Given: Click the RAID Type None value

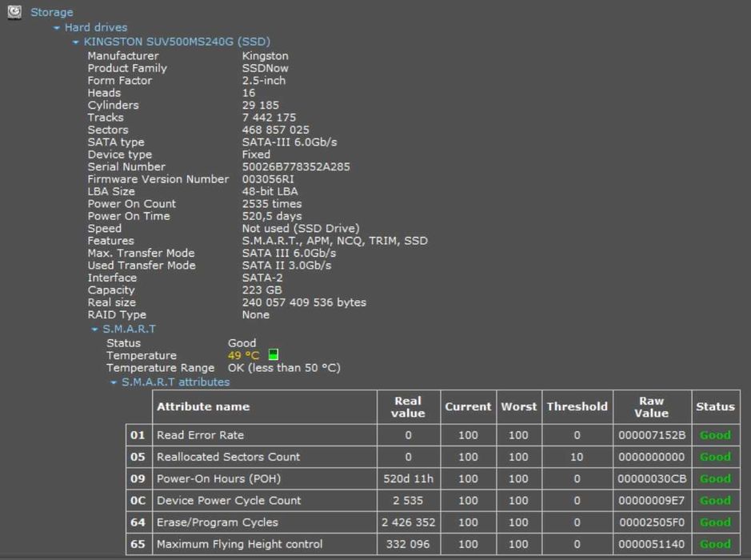Looking at the screenshot, I should click(256, 314).
